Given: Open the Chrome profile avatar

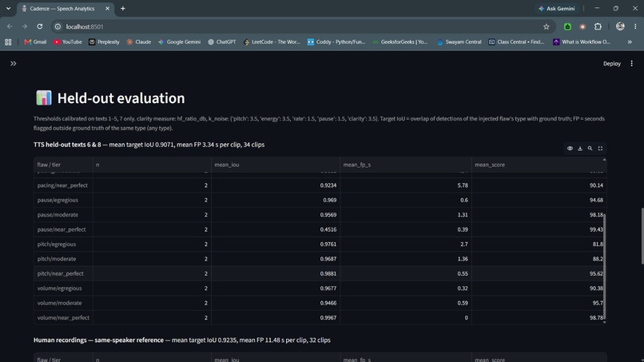Looking at the screenshot, I should [x=620, y=26].
